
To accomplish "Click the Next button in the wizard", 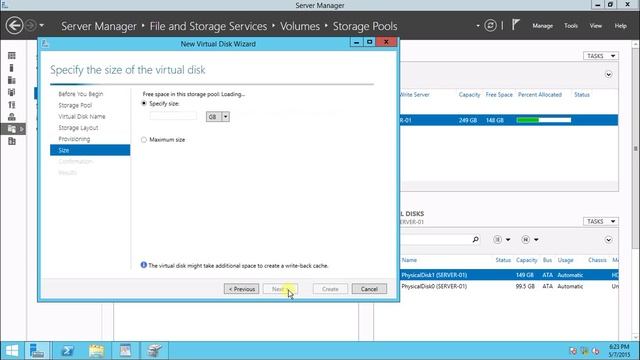I will coord(280,289).
